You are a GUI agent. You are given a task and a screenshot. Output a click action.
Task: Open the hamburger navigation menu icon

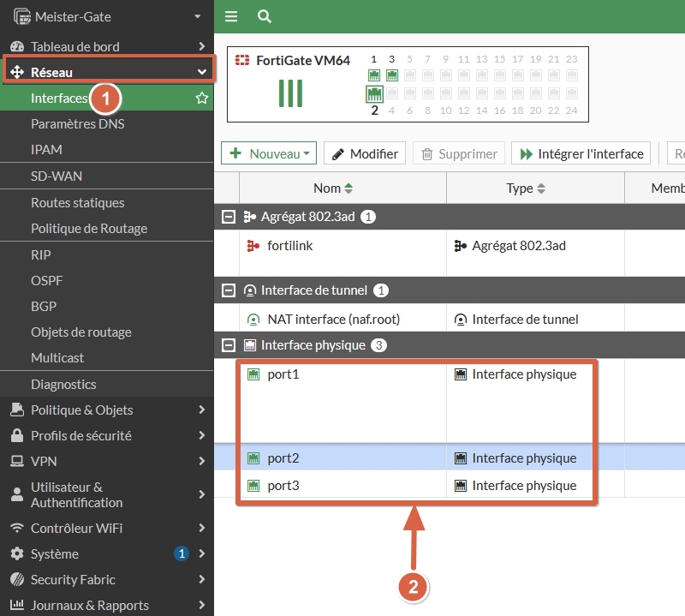pos(229,15)
